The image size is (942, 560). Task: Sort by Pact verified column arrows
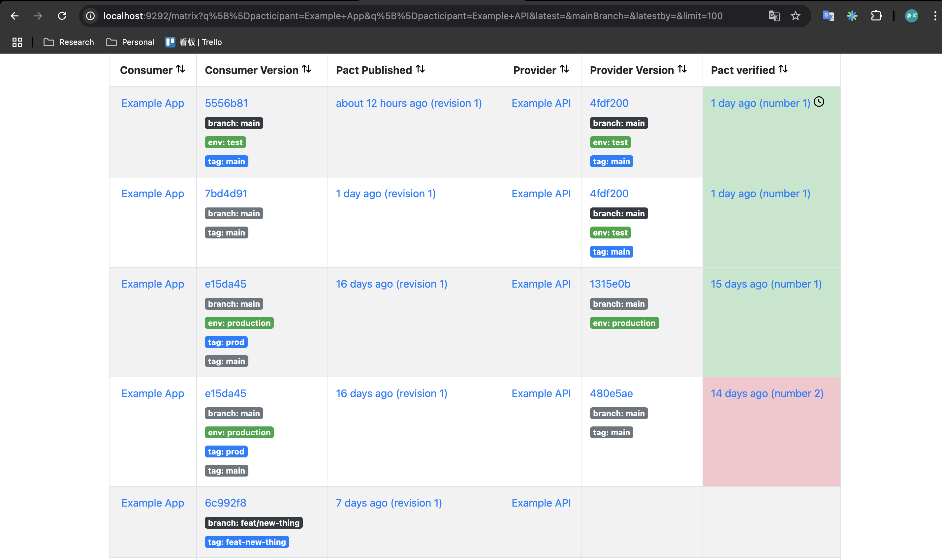tap(783, 69)
